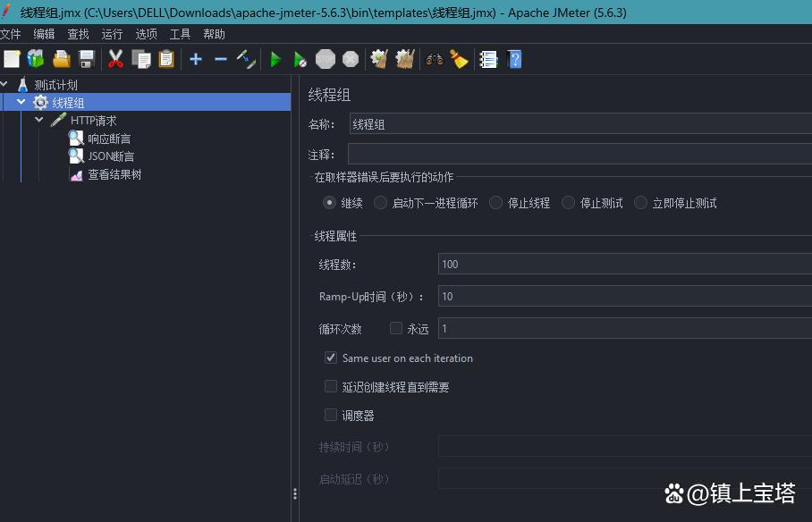Viewport: 812px width, 522px height.
Task: Select the 停止线程 radio button
Action: point(495,203)
